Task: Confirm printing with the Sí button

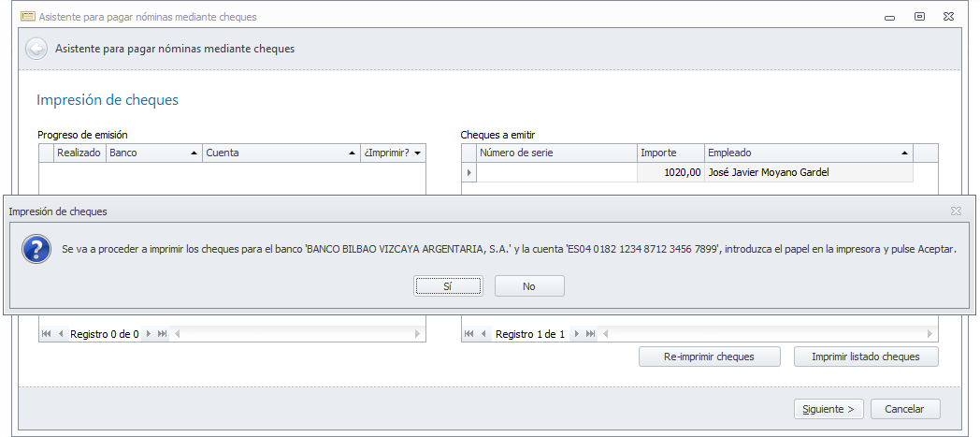Action: pos(448,286)
